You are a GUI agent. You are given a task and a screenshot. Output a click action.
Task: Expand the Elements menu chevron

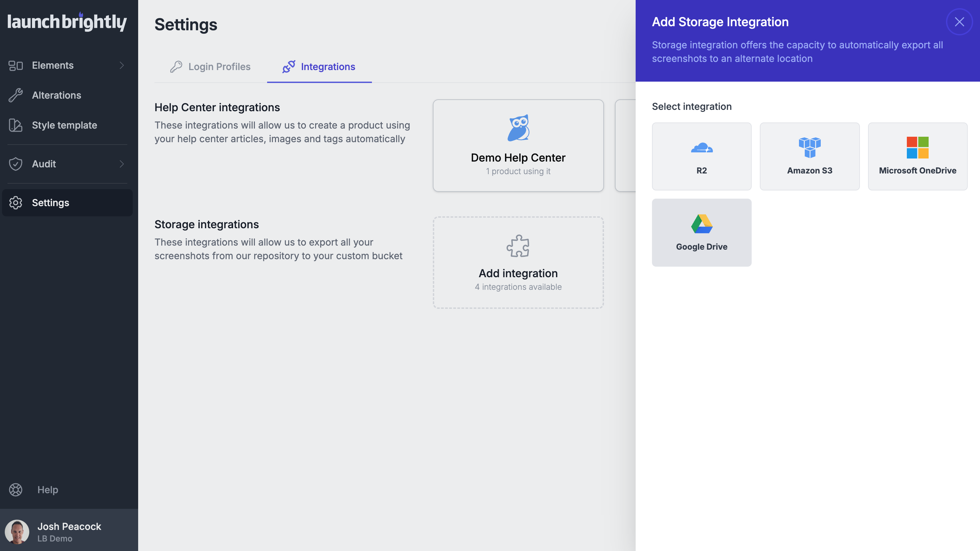click(x=122, y=65)
